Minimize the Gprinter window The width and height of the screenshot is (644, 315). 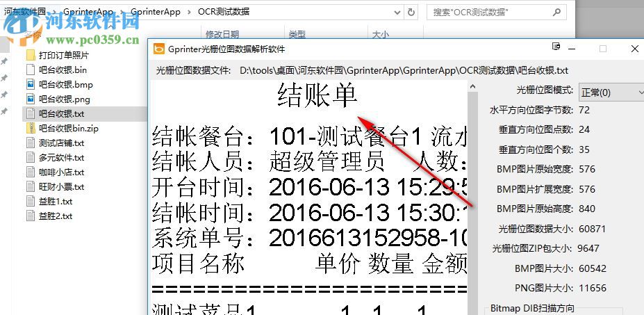click(572, 49)
